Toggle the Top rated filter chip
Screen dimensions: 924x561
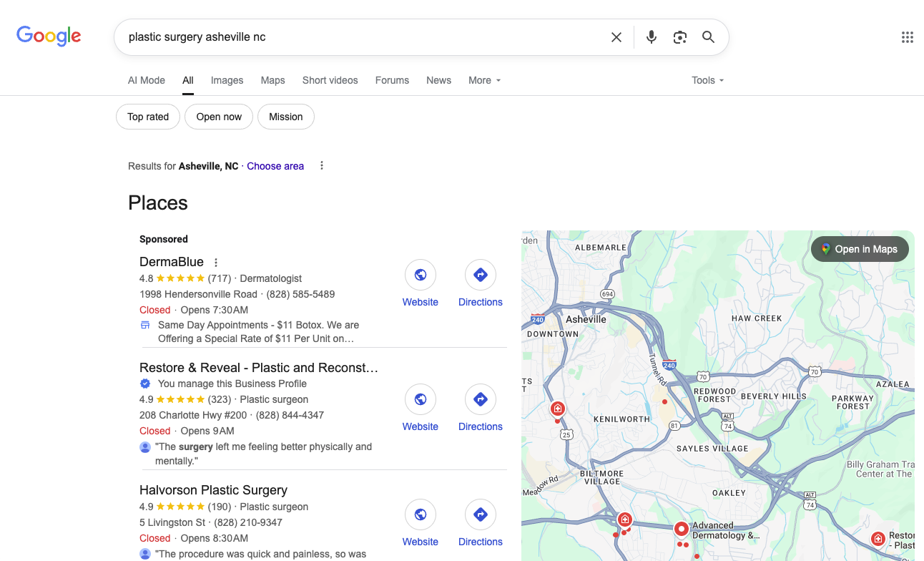[148, 117]
